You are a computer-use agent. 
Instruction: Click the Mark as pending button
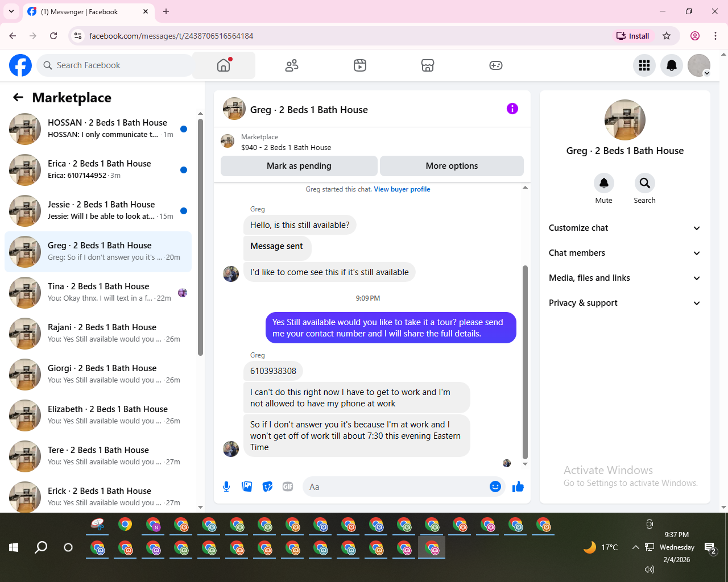(299, 166)
